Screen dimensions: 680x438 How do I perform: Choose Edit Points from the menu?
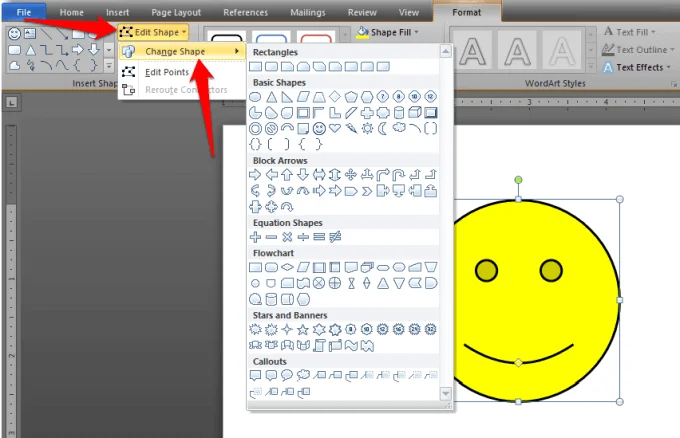click(x=167, y=72)
